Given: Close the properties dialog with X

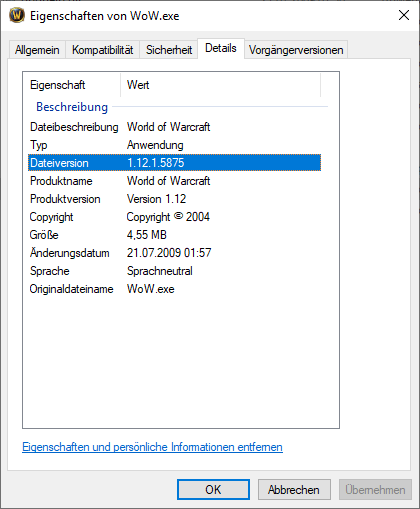Looking at the screenshot, I should [404, 15].
